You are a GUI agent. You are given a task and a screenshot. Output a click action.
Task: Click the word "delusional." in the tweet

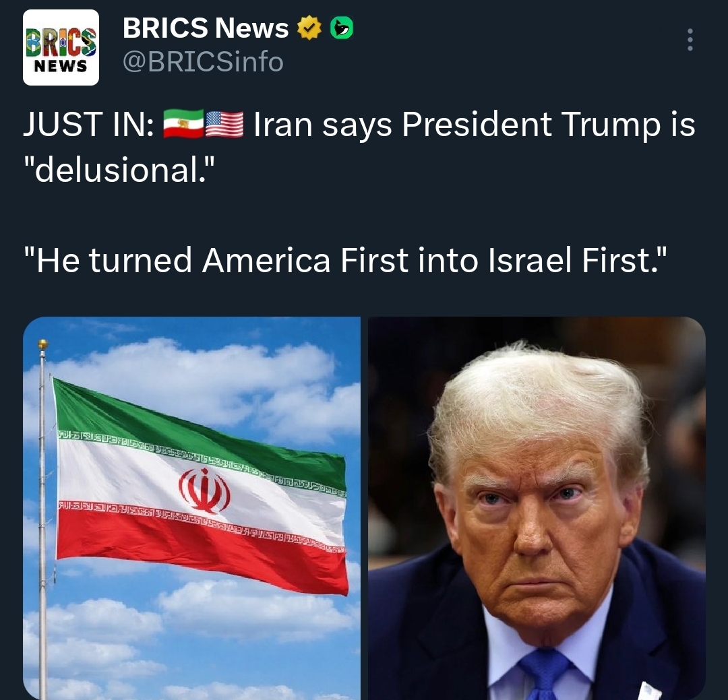coord(120,170)
